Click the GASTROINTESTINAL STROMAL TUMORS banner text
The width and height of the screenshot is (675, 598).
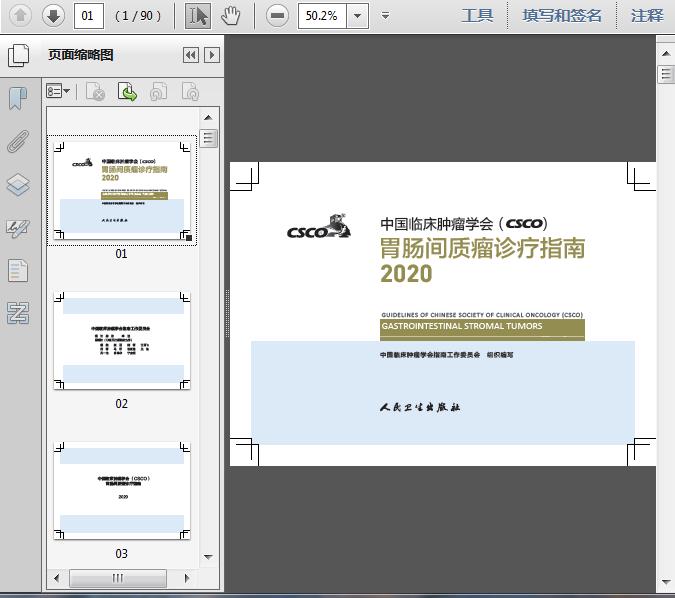[x=462, y=326]
